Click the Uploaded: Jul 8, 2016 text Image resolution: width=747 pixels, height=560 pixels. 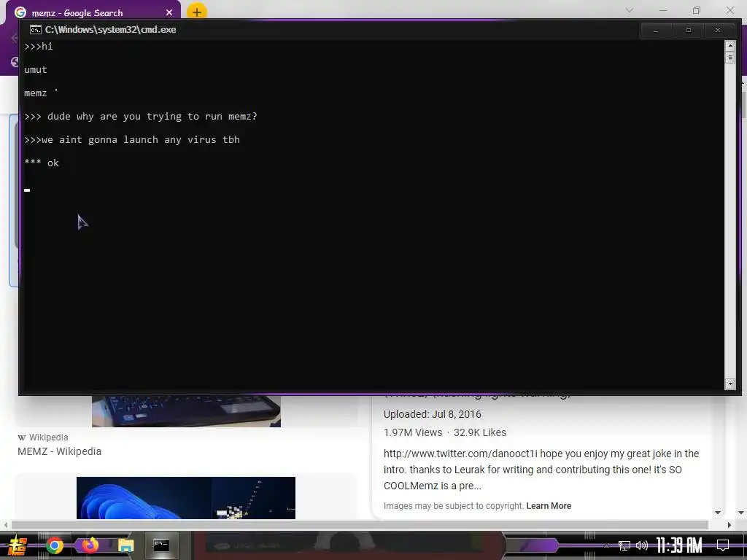433,414
